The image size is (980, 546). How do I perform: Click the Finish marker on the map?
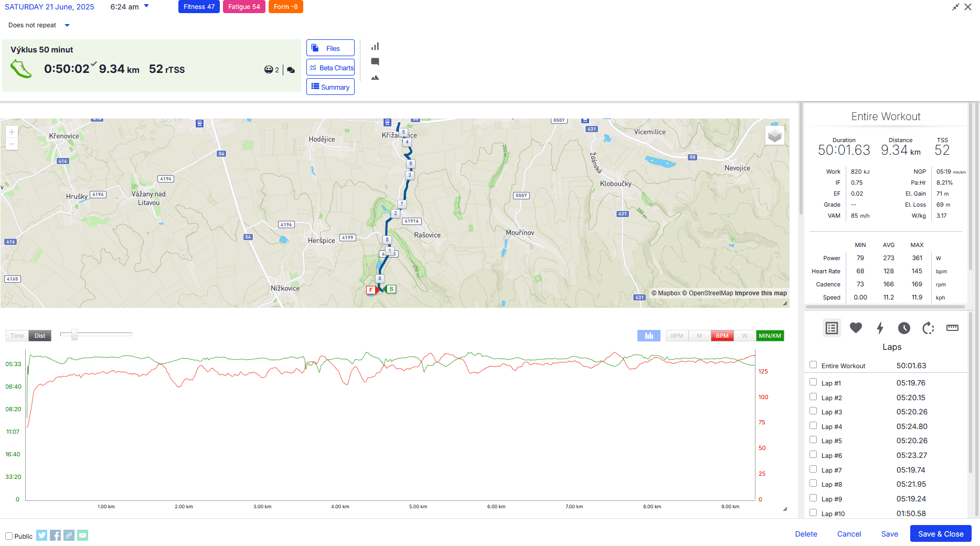tap(371, 290)
